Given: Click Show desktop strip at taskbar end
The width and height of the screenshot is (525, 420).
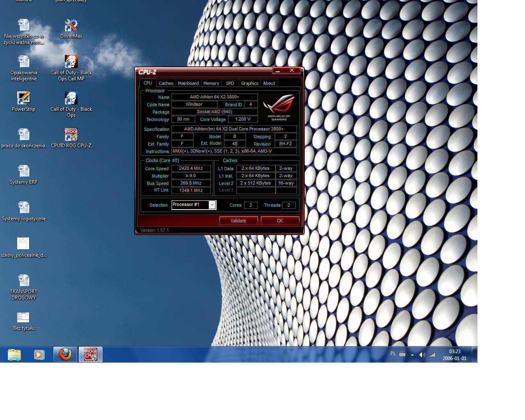Looking at the screenshot, I should click(475, 354).
